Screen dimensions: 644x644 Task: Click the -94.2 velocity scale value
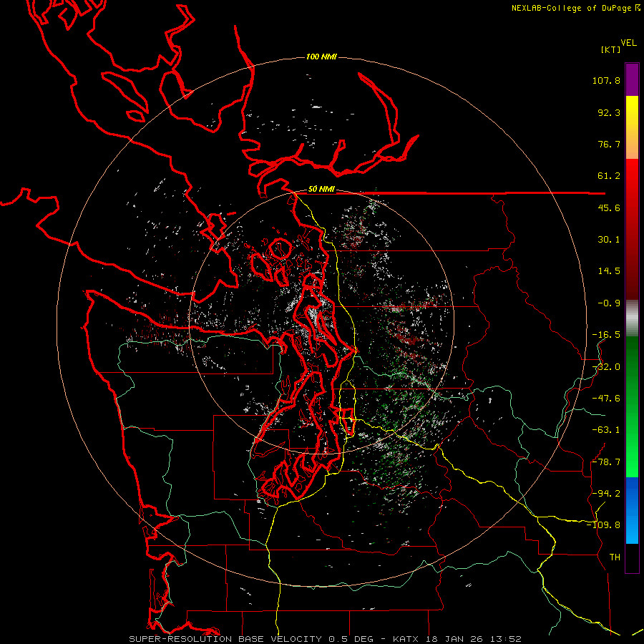point(606,494)
